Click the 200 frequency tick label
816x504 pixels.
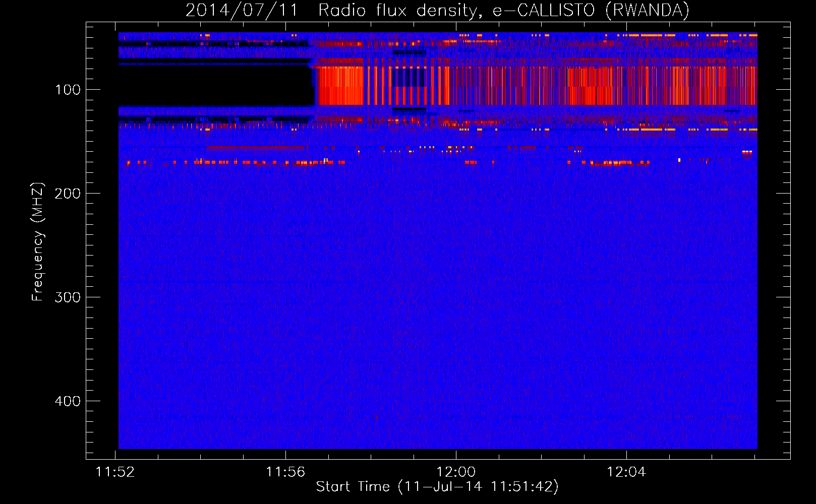pos(68,194)
